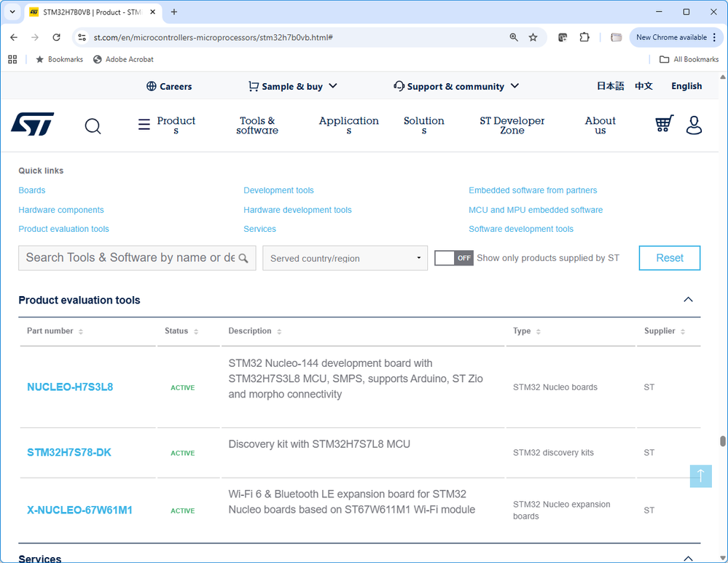Click the Sample & buy cart icon

click(254, 86)
